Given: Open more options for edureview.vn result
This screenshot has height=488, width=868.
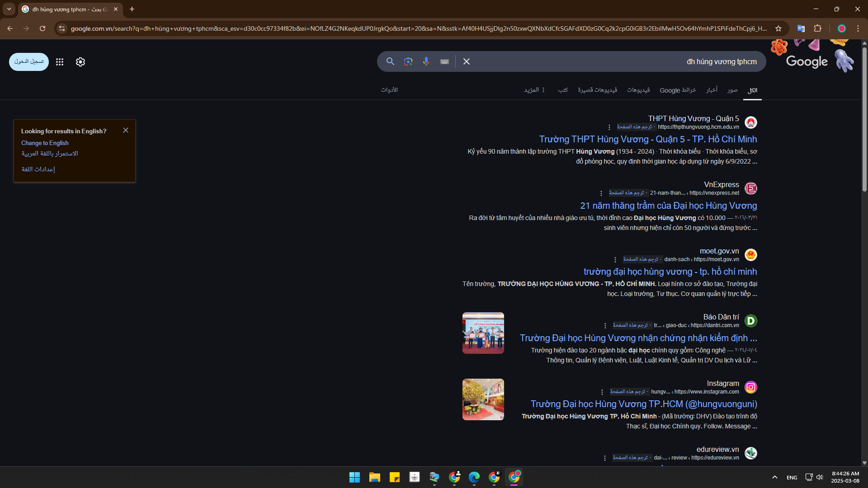Looking at the screenshot, I should (604, 458).
